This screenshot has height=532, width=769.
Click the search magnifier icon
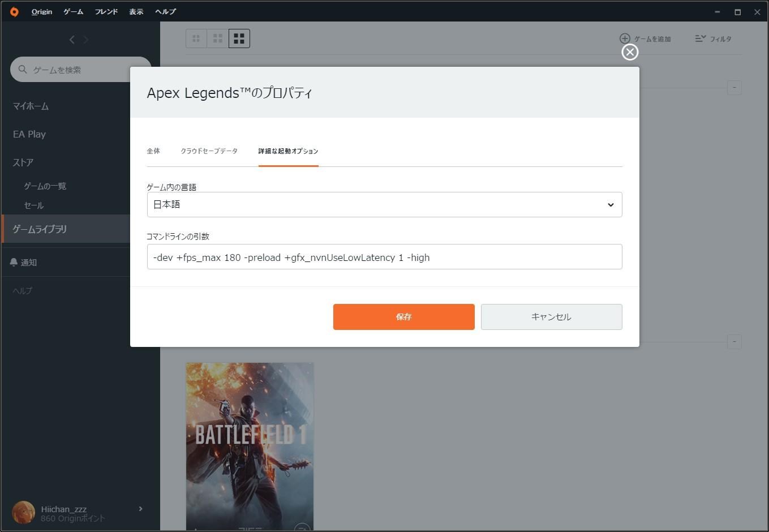point(23,69)
